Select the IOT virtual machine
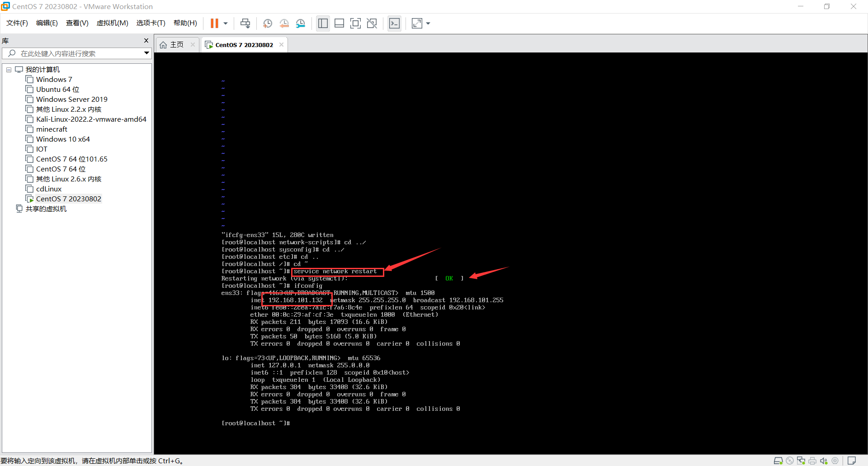This screenshot has width=868, height=466. click(x=42, y=149)
